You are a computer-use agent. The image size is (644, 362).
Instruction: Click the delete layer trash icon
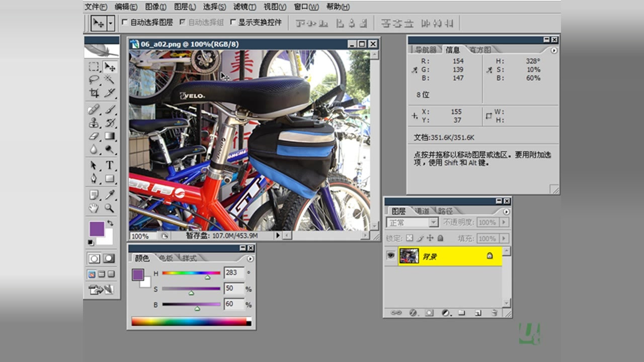[495, 313]
